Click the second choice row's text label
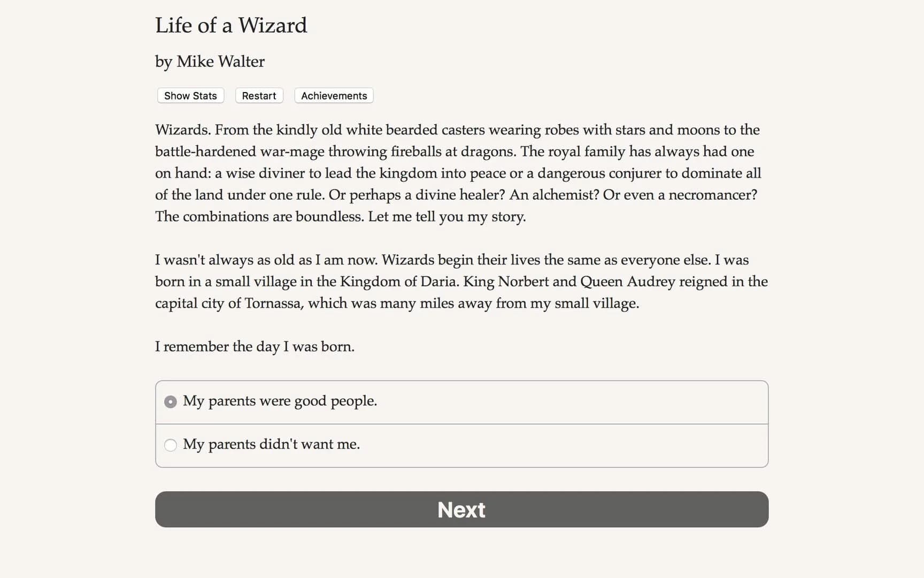Image resolution: width=924 pixels, height=578 pixels. (272, 444)
